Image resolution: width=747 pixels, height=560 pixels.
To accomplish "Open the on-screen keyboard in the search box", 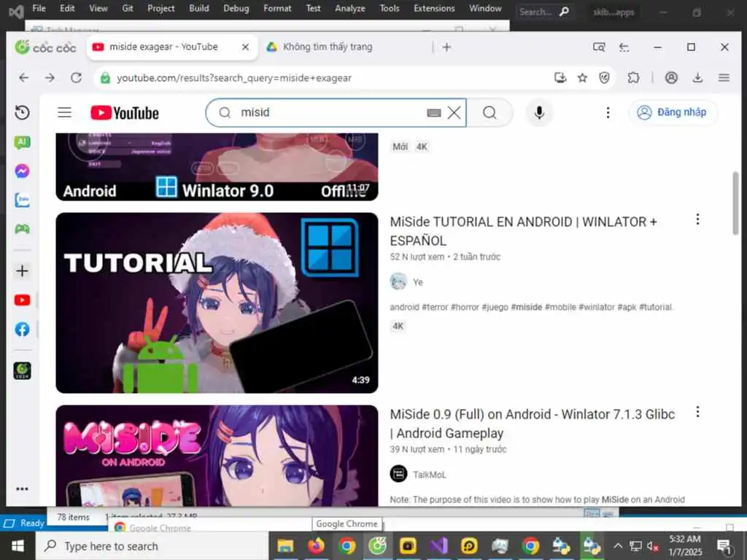I will [x=433, y=113].
